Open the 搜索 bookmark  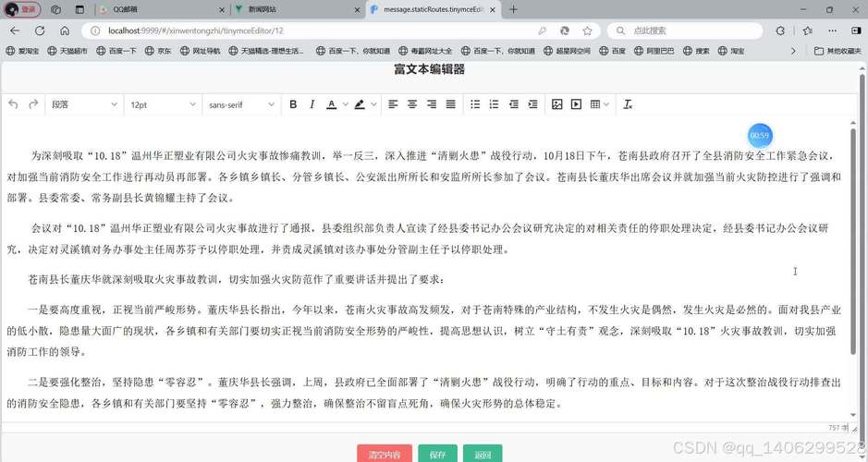[696, 51]
